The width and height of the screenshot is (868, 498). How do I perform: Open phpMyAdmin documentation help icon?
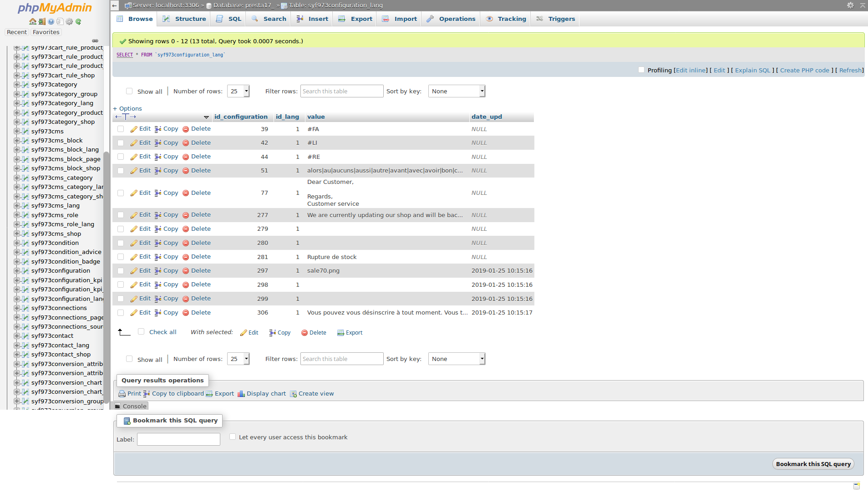(51, 21)
